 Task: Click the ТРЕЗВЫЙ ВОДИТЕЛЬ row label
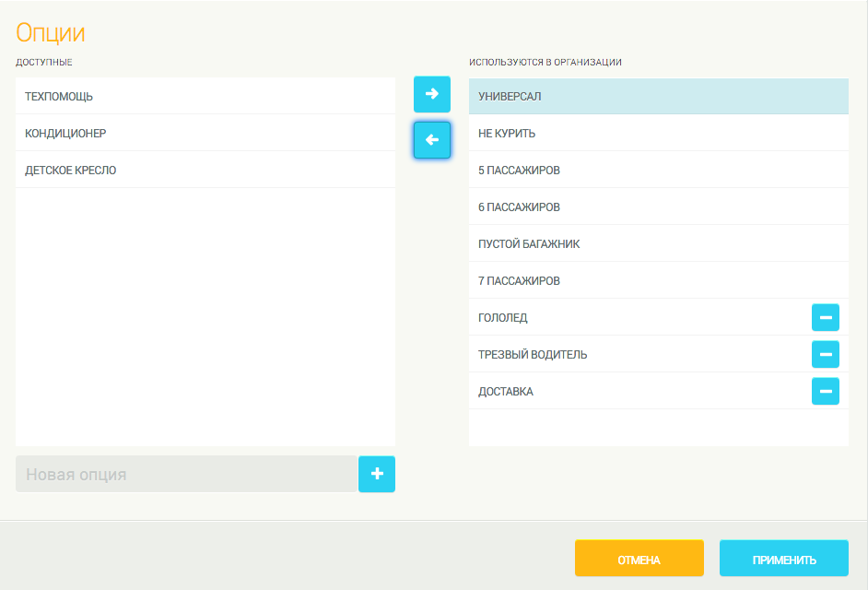(533, 354)
